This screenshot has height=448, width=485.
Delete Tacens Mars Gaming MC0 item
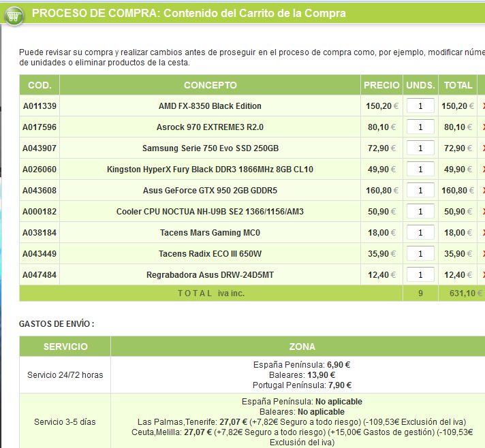click(484, 232)
